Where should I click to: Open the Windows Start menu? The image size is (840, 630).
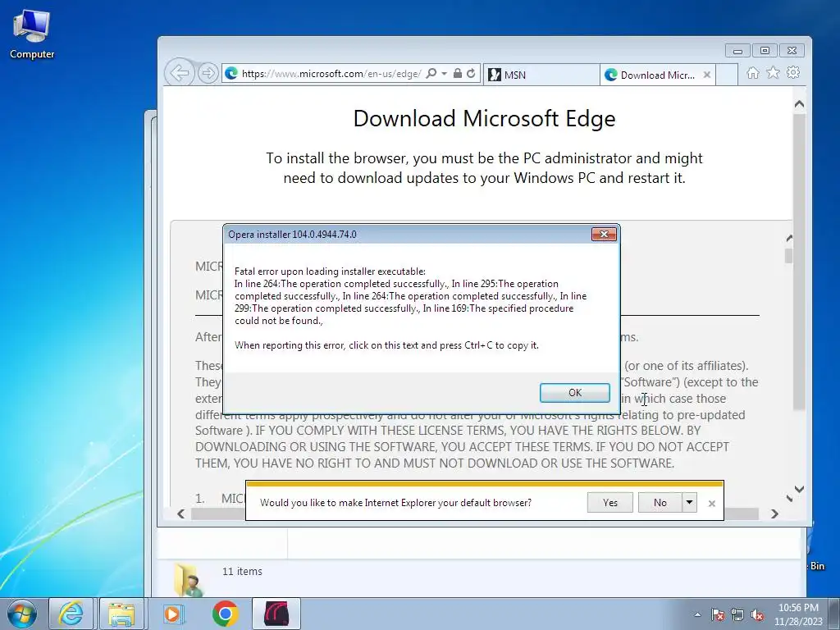(x=22, y=614)
